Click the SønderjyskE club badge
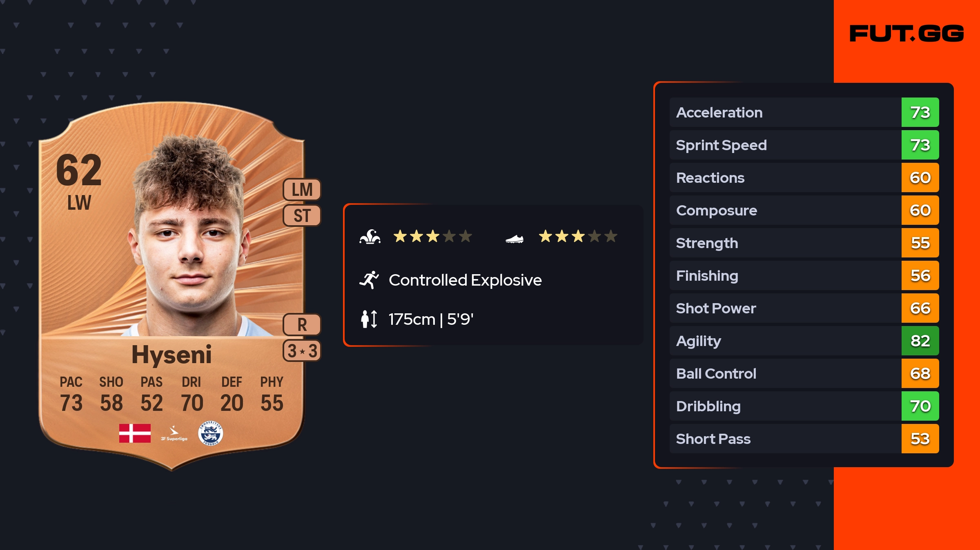The height and width of the screenshot is (550, 980). pyautogui.click(x=211, y=433)
